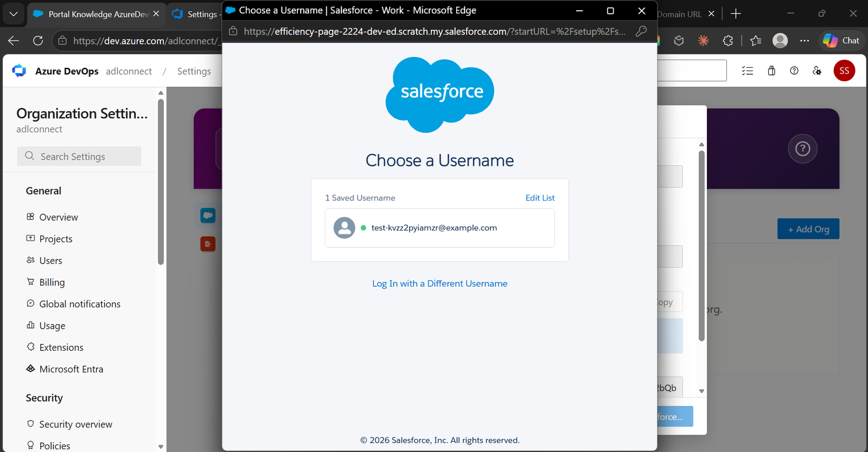Click the Edit List link
The width and height of the screenshot is (868, 452).
tap(540, 198)
